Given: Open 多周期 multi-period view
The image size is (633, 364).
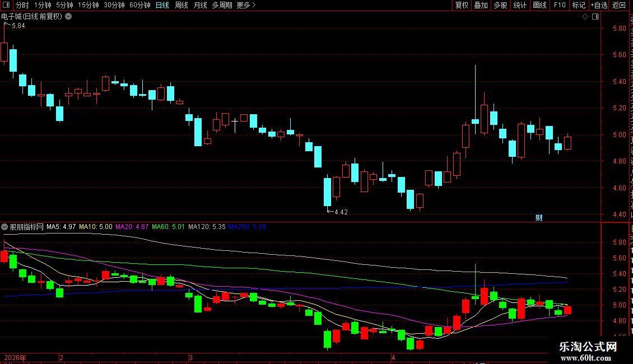Looking at the screenshot, I should pos(222,5).
